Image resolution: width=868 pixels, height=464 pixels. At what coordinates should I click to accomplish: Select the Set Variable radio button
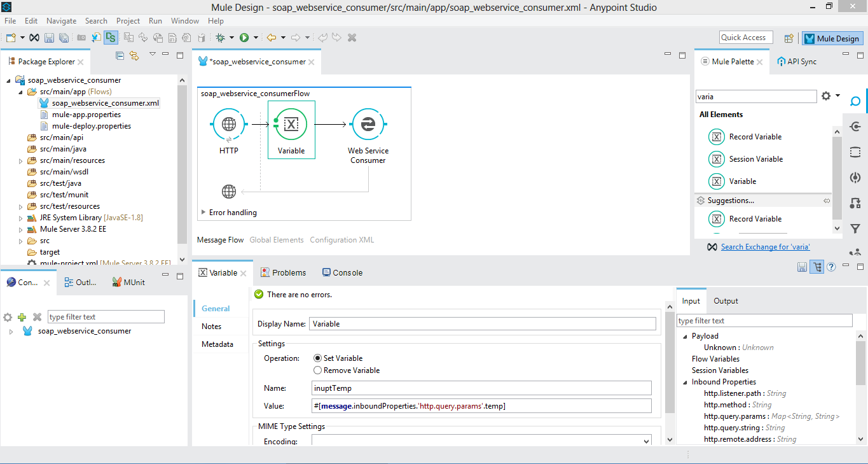tap(318, 358)
